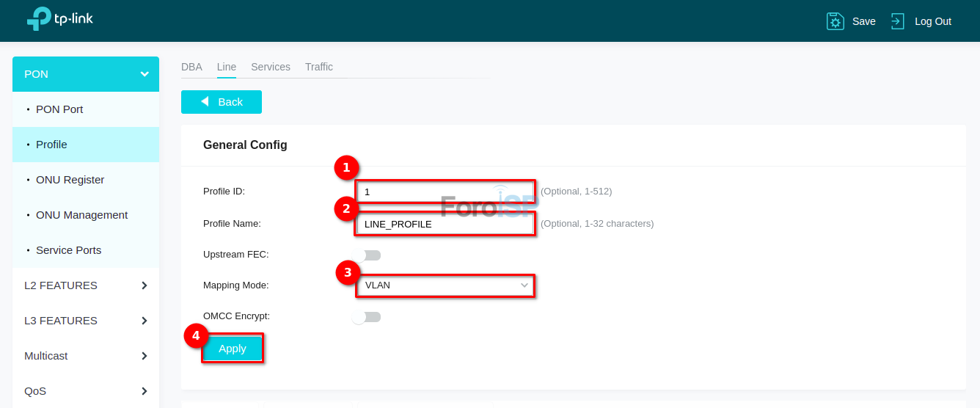This screenshot has width=980, height=408.
Task: Open the Mapping Mode dropdown
Action: click(445, 285)
